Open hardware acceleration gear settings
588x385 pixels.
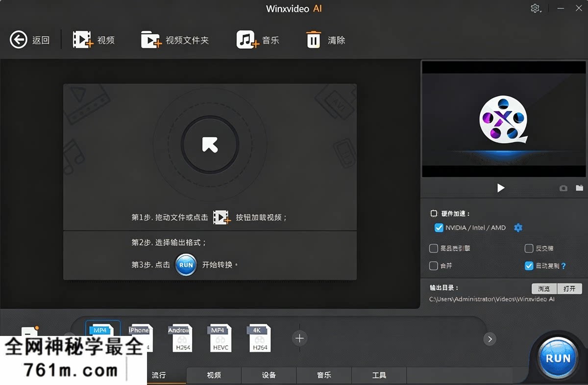tap(518, 228)
